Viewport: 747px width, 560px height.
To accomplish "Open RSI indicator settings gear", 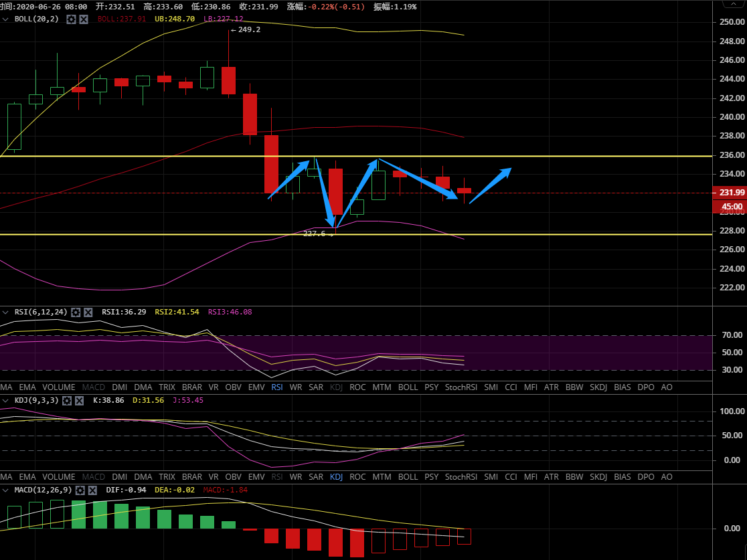I will tap(76, 312).
